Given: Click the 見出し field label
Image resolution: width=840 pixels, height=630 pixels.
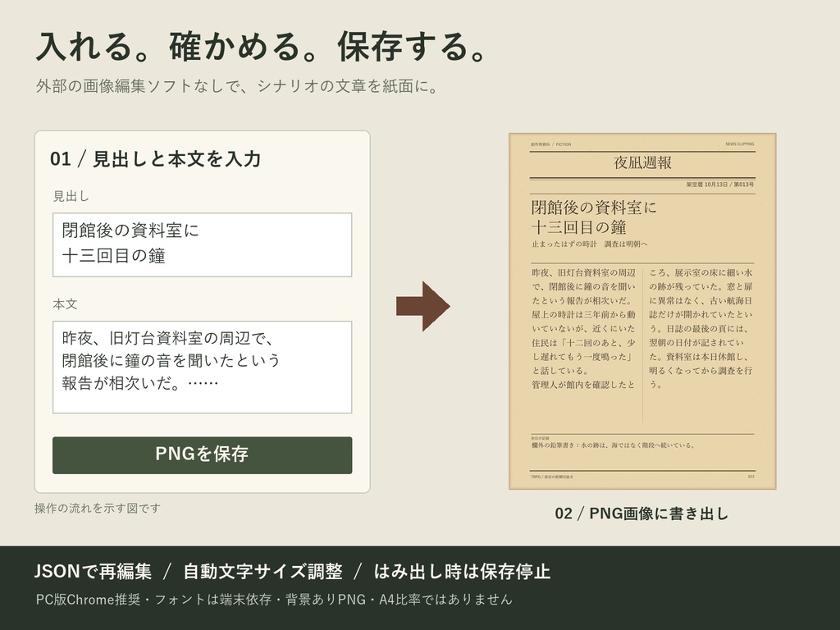Looking at the screenshot, I should pyautogui.click(x=71, y=197).
